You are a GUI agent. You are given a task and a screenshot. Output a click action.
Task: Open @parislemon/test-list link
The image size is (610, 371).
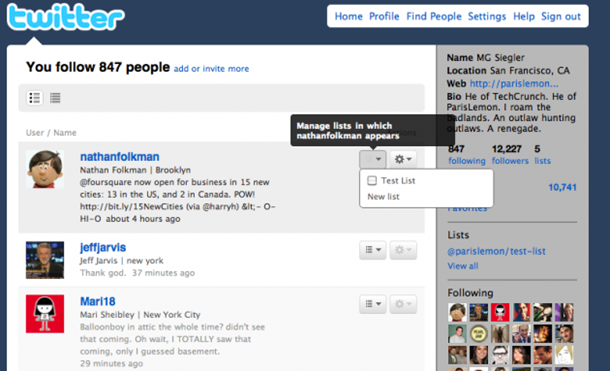click(x=496, y=251)
